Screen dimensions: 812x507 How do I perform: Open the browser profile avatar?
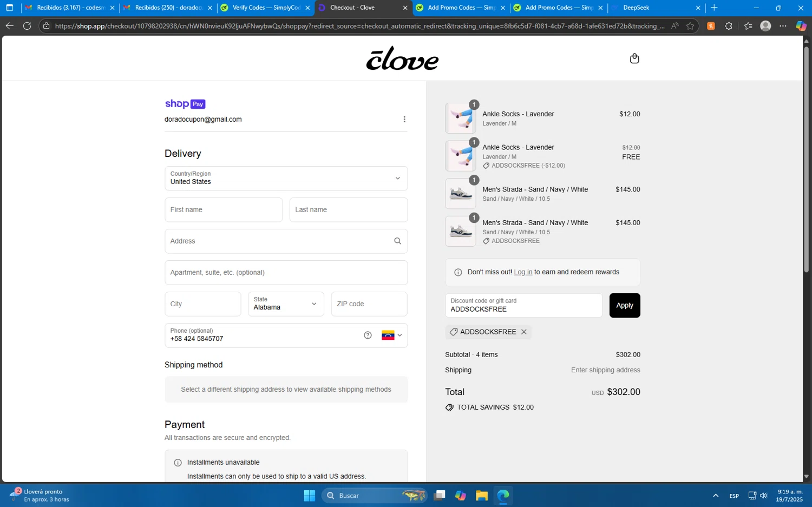click(765, 26)
